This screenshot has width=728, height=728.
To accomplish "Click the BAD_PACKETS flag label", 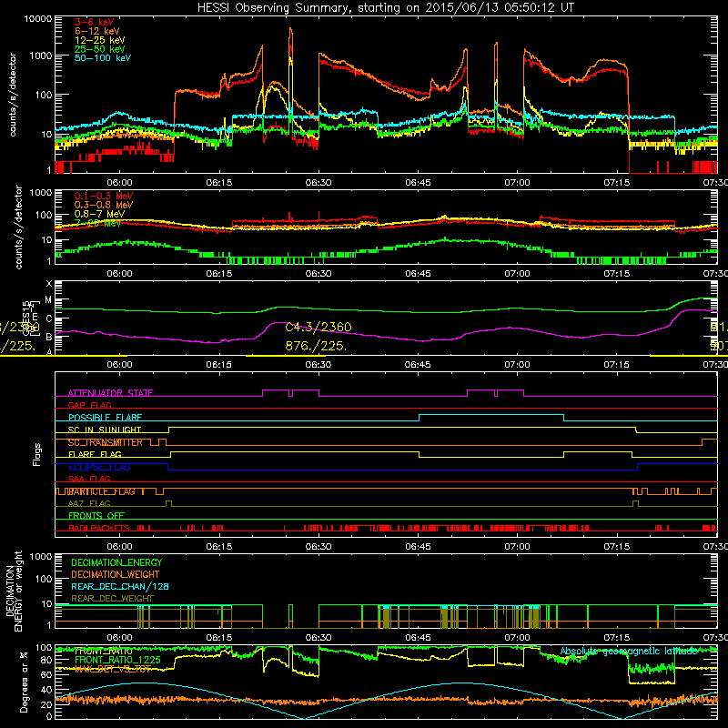I will coord(99,528).
